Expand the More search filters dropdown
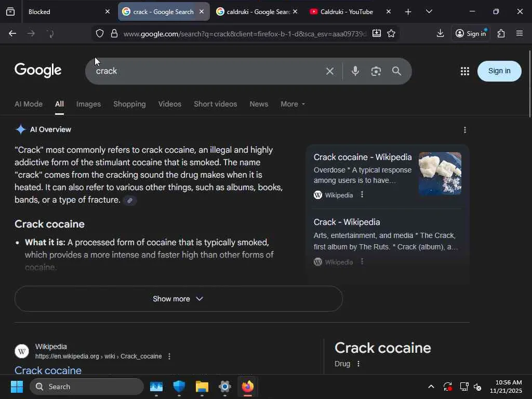 click(293, 104)
